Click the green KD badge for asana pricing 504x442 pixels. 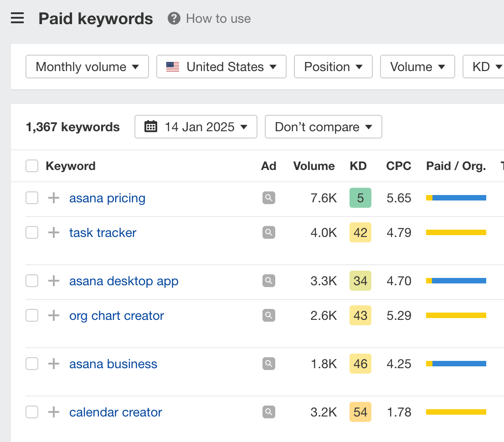[360, 198]
